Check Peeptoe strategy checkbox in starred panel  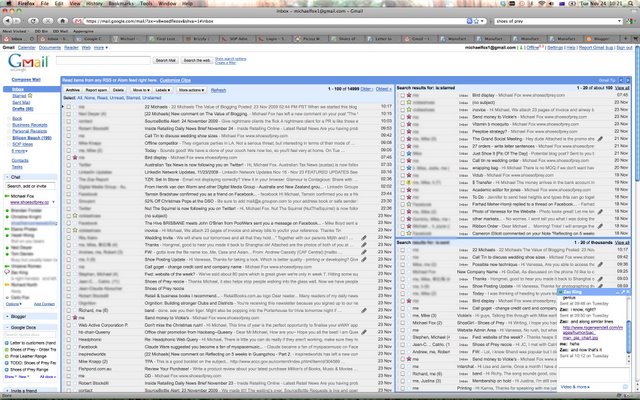(x=402, y=131)
